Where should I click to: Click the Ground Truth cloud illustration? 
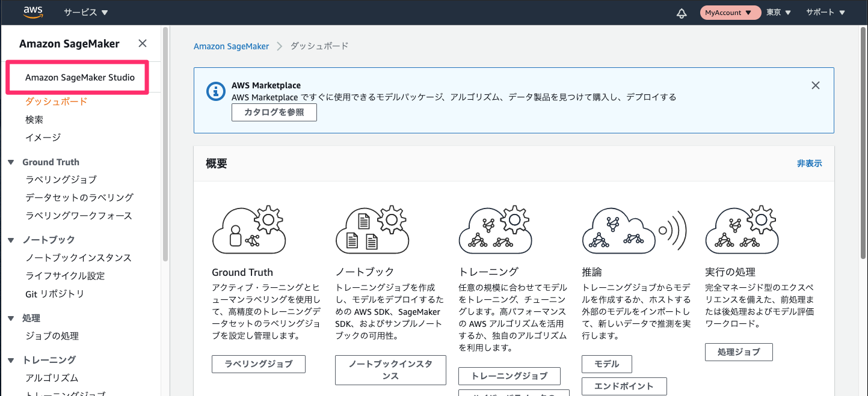tap(249, 229)
